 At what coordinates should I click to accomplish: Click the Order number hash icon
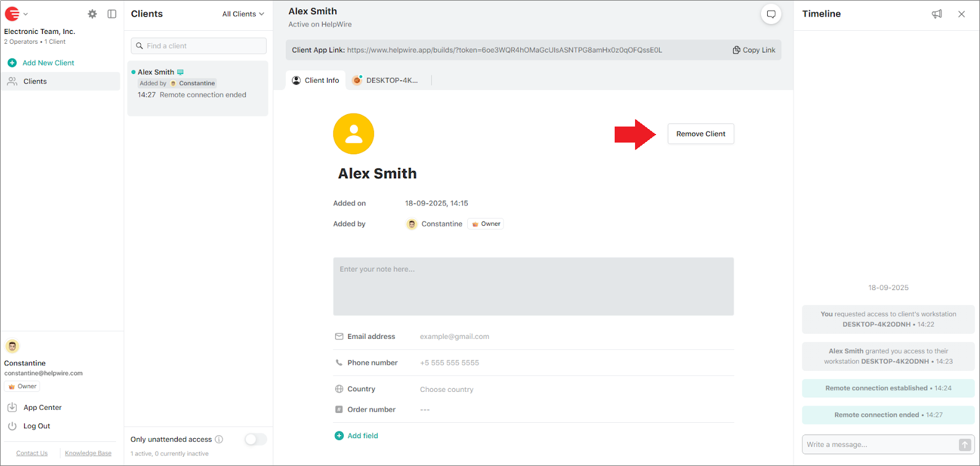point(339,409)
